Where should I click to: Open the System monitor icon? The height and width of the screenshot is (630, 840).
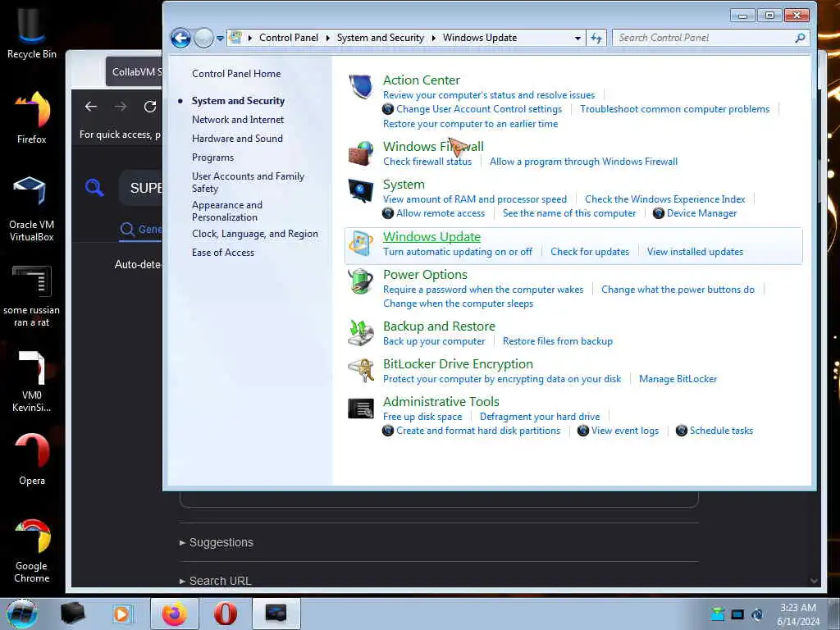[x=361, y=191]
